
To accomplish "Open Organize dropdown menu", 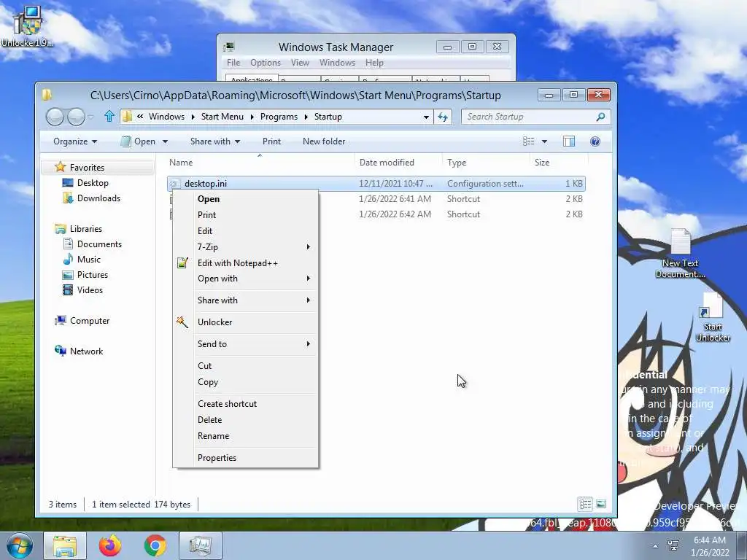I will point(75,141).
